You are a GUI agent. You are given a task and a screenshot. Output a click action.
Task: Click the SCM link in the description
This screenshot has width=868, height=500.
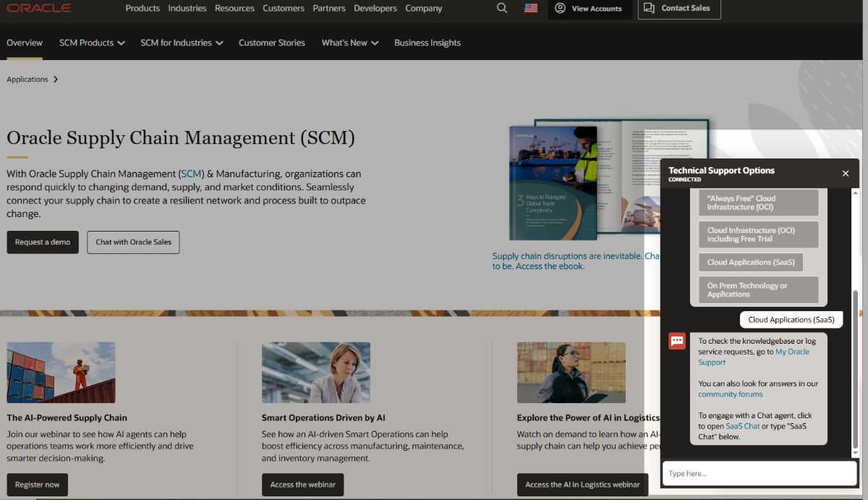192,174
